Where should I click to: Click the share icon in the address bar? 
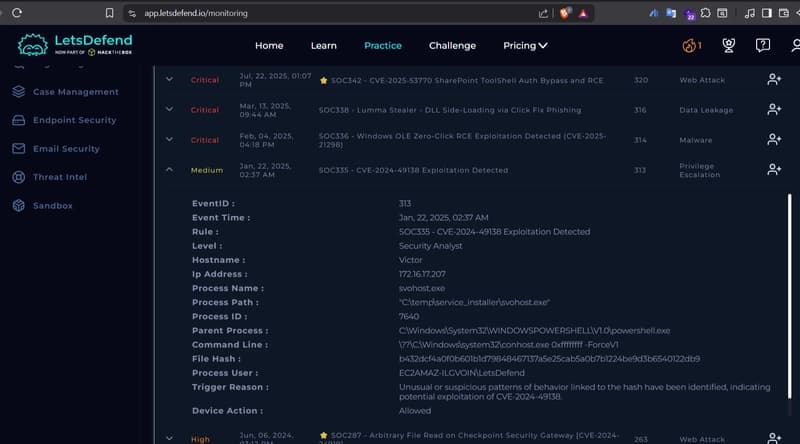[x=543, y=14]
